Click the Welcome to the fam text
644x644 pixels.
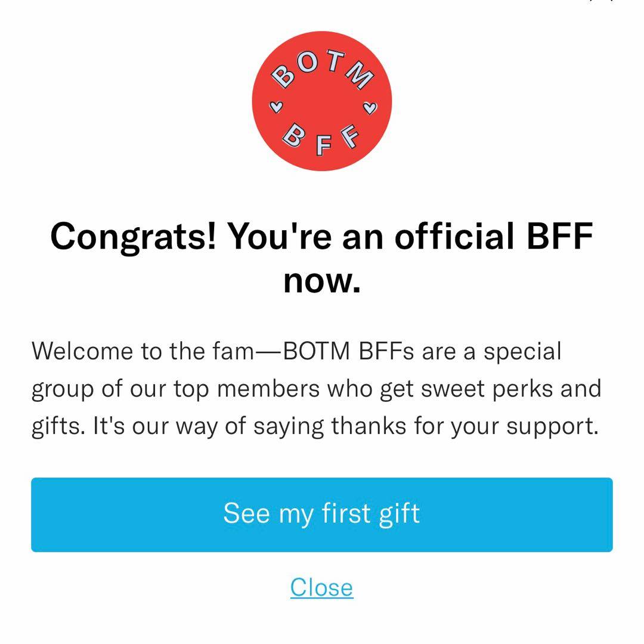pos(143,351)
